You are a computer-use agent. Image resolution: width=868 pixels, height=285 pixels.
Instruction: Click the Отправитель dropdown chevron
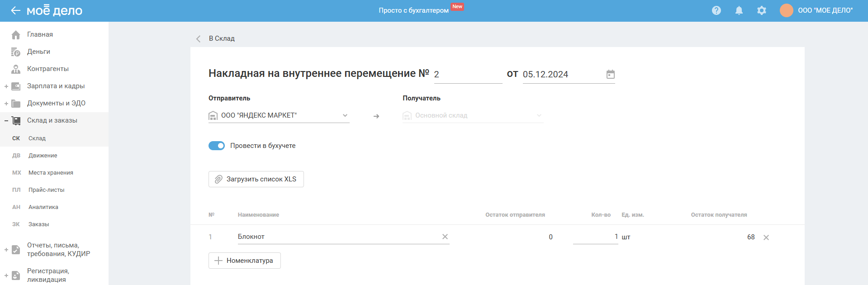click(x=345, y=115)
